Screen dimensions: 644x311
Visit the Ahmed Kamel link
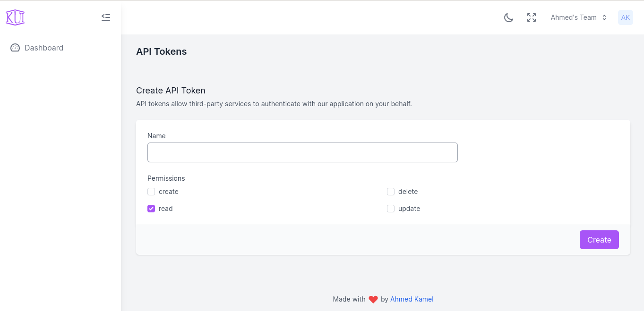pyautogui.click(x=412, y=299)
